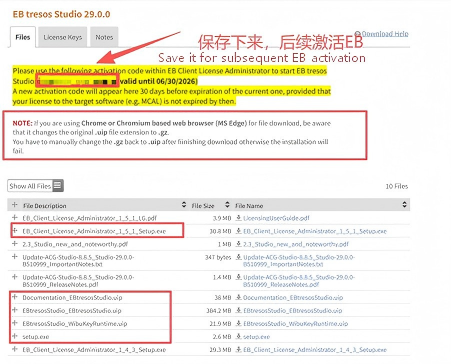Expand the Documentation_EBtresosStudio.uip row
This screenshot has height=364, width=451.
pyautogui.click(x=14, y=297)
